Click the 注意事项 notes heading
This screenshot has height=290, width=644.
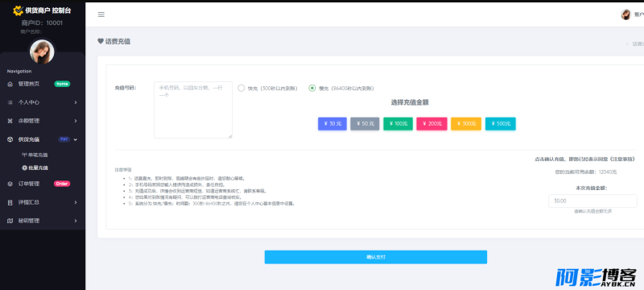[123, 170]
